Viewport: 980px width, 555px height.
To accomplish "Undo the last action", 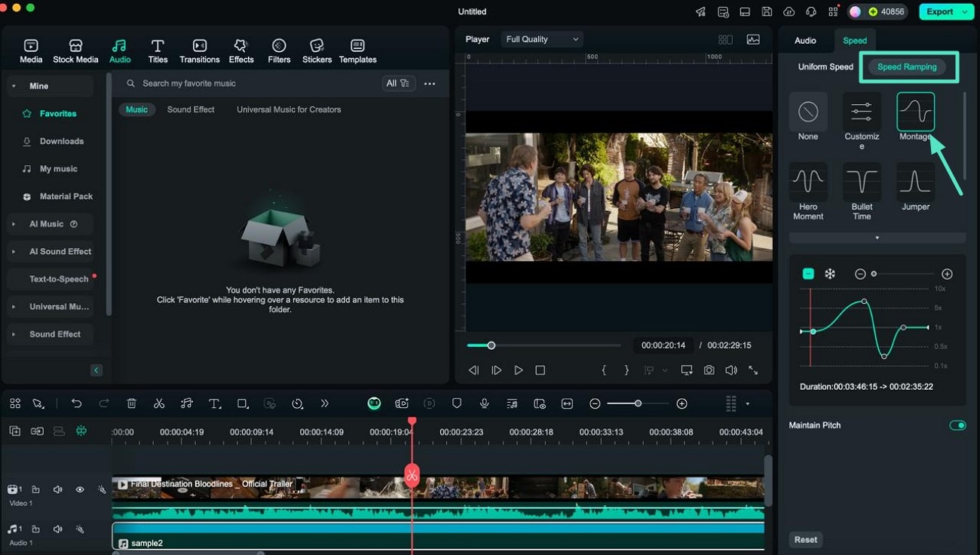I will coord(76,403).
